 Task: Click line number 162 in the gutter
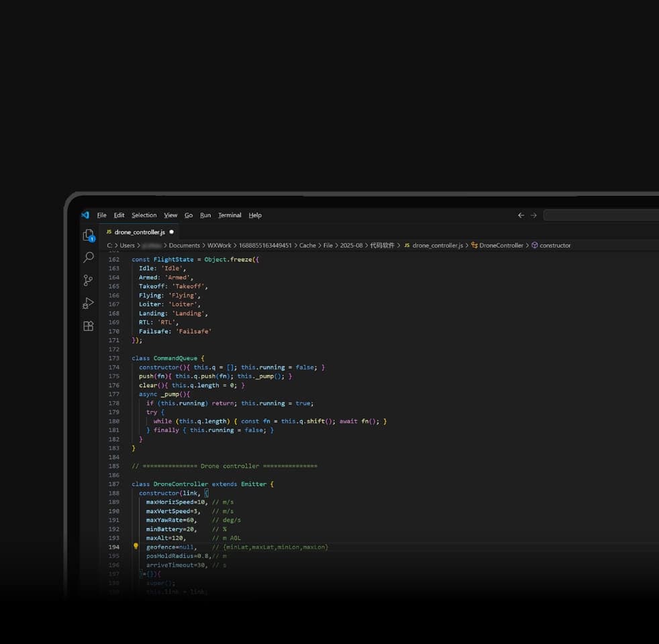pyautogui.click(x=114, y=260)
